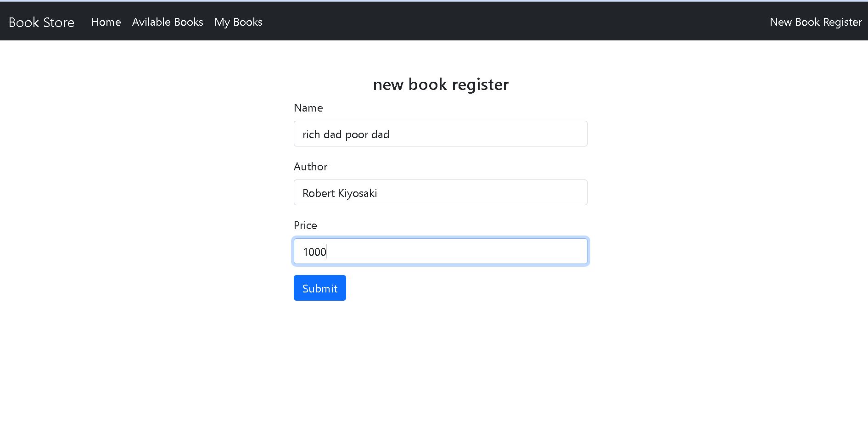Viewport: 868px width, 421px height.
Task: Focus the Author input field
Action: pos(441,192)
